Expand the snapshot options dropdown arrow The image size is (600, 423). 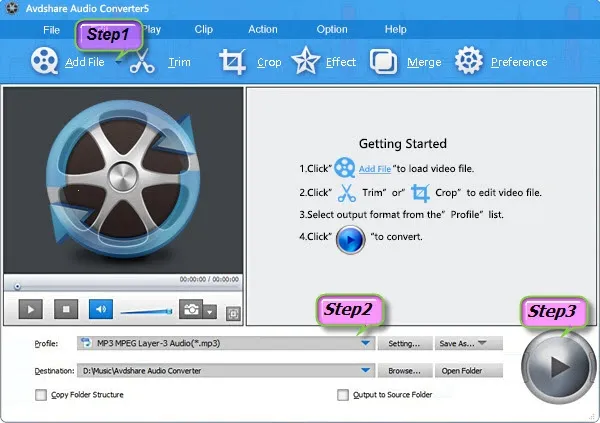click(x=209, y=311)
